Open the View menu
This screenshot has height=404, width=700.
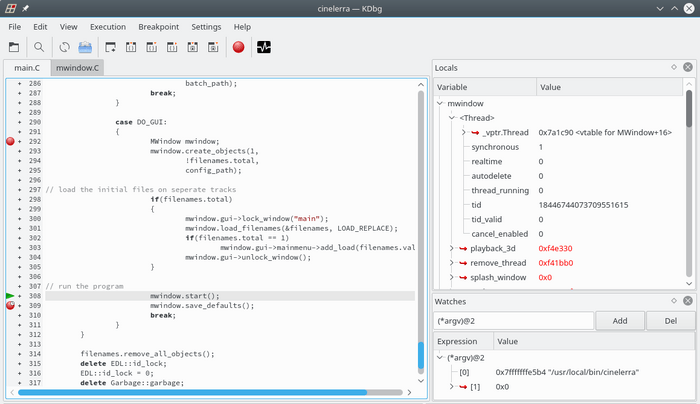tap(68, 27)
